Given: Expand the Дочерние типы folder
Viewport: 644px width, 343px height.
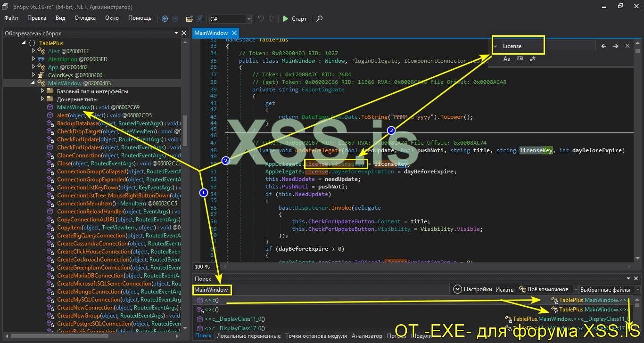Looking at the screenshot, I should (42, 99).
